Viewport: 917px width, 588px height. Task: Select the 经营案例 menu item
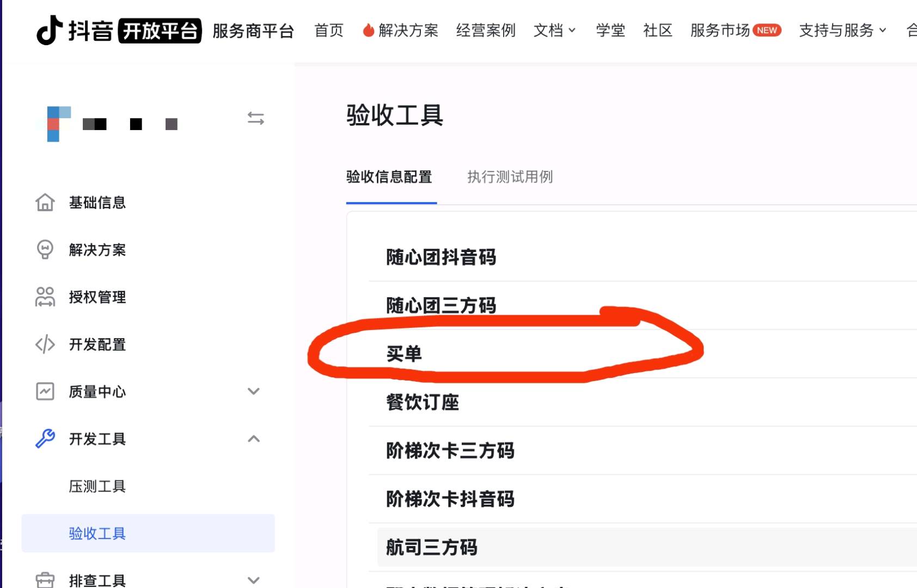[x=485, y=31]
